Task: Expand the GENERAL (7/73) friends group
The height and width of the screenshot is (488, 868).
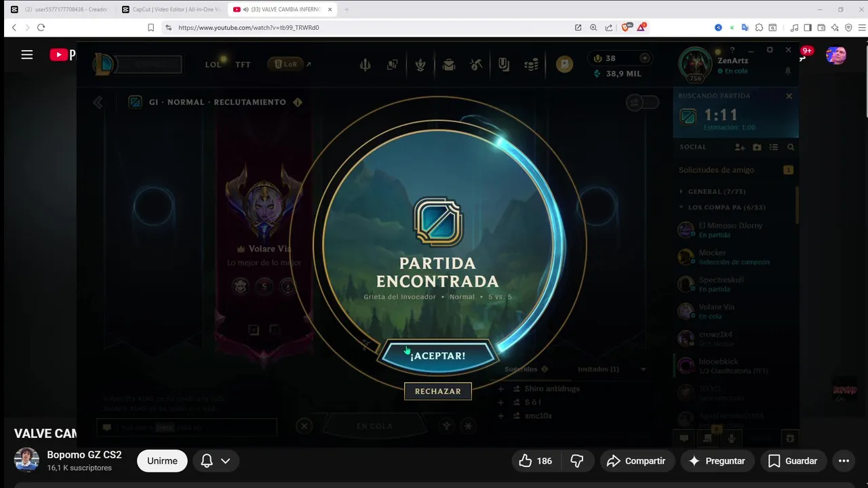Action: tap(712, 192)
